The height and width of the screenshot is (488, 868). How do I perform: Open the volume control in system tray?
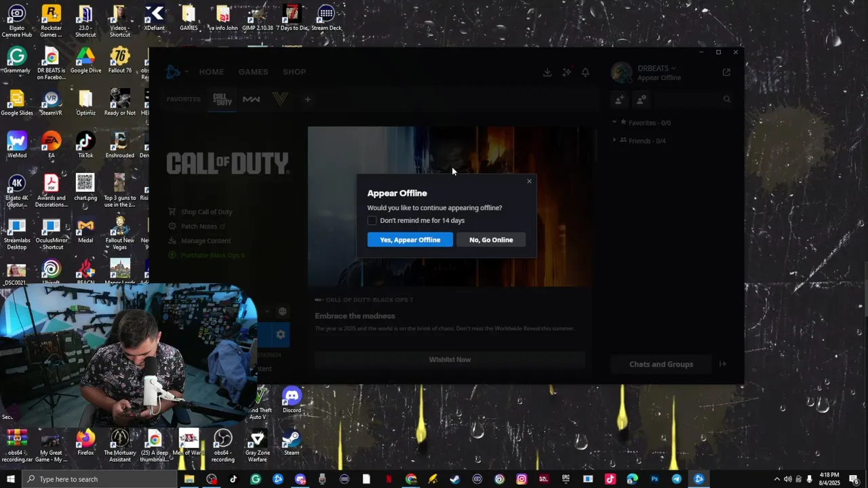789,479
